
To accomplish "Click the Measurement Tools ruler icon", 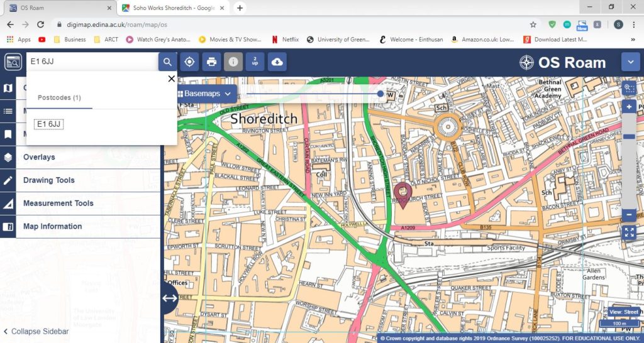I will [8, 204].
